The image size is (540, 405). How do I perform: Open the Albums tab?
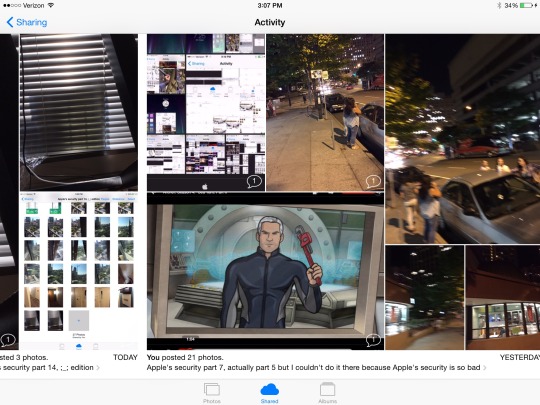coord(328,393)
